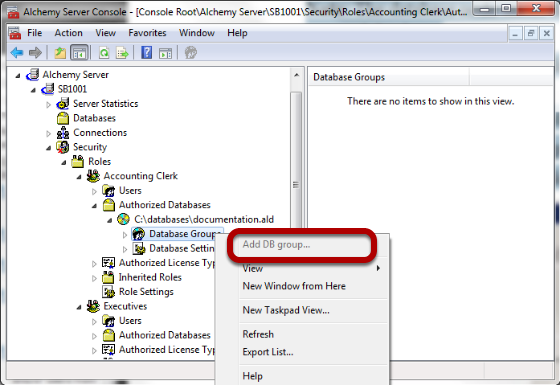The image size is (560, 385).
Task: Open the File menu
Action: pos(35,33)
